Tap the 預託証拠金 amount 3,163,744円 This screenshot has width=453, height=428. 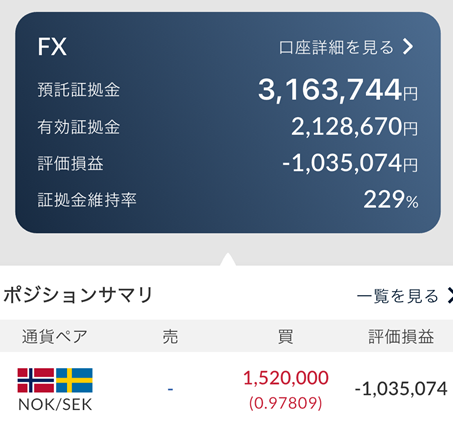(x=338, y=90)
